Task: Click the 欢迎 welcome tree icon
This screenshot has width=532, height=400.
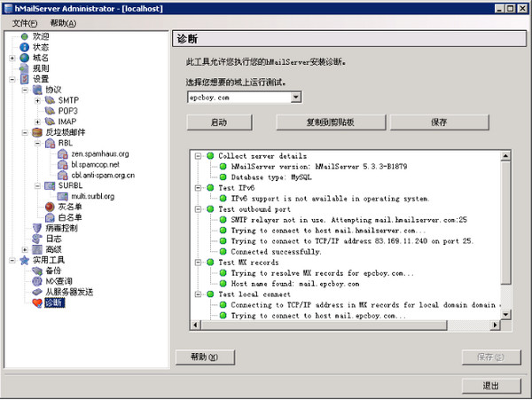Action: [25, 36]
